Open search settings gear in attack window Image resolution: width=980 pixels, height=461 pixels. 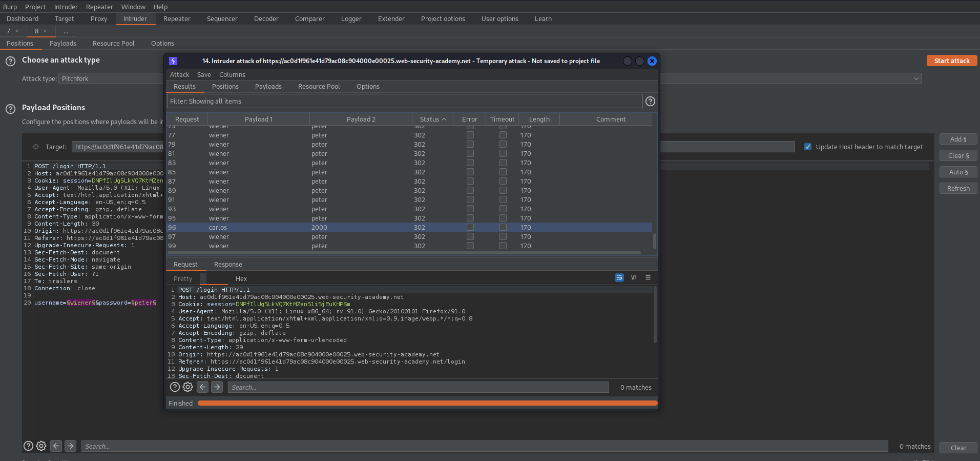188,387
